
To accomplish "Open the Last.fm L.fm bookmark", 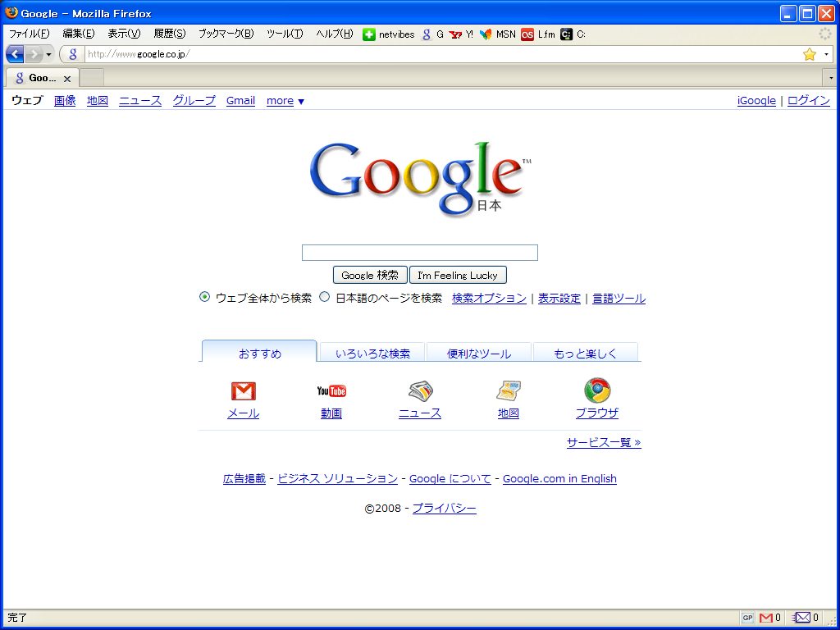I will click(x=538, y=34).
